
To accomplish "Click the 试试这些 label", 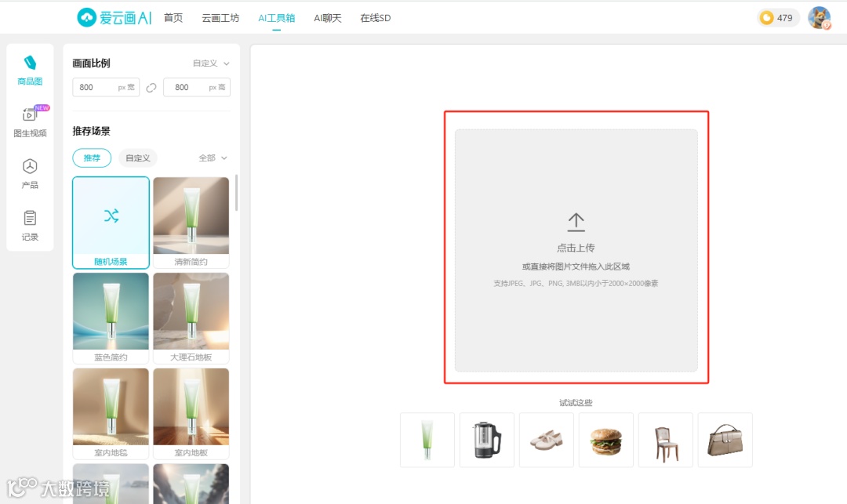I will pyautogui.click(x=576, y=403).
